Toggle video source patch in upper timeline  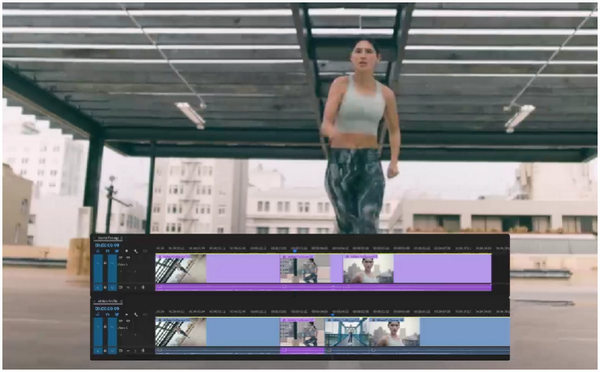pos(98,268)
